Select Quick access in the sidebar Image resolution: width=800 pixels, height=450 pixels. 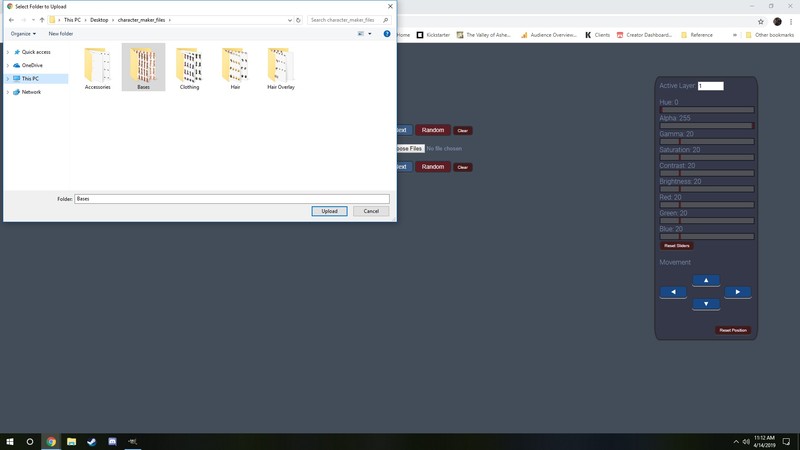[x=36, y=52]
